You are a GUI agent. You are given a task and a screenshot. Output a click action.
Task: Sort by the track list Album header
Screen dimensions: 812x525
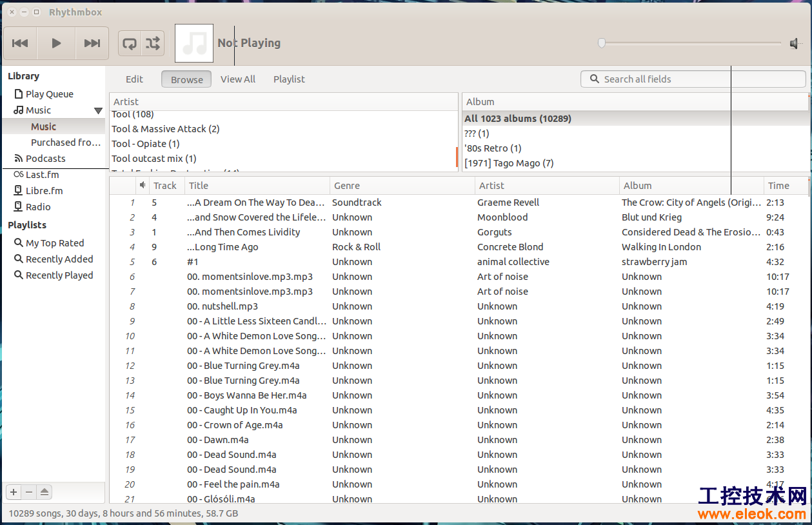pos(691,186)
